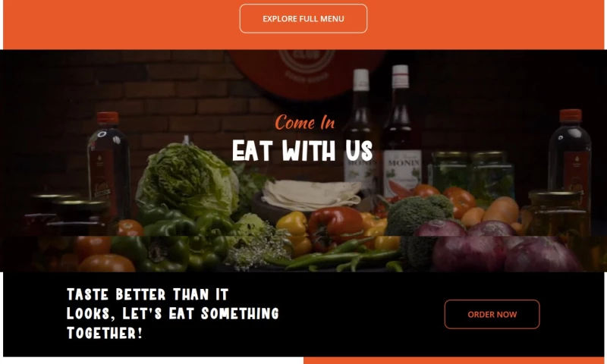
Task: Click the 'Come In' script text
Action: coord(305,122)
